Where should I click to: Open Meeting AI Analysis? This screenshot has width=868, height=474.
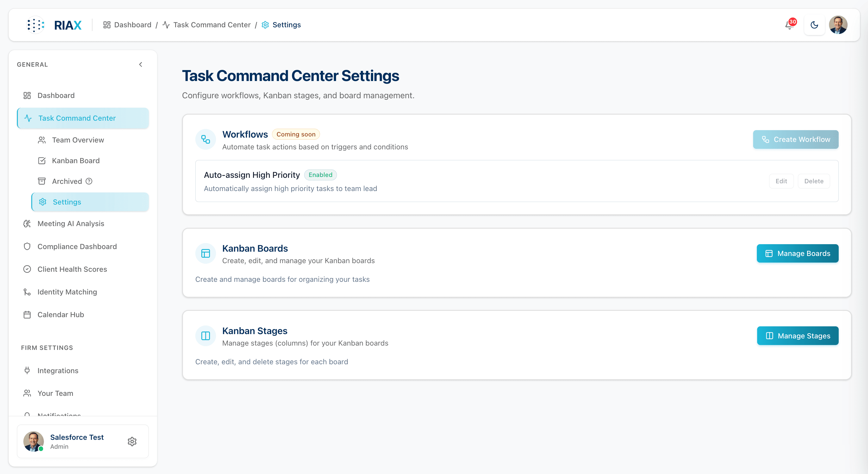(83, 223)
